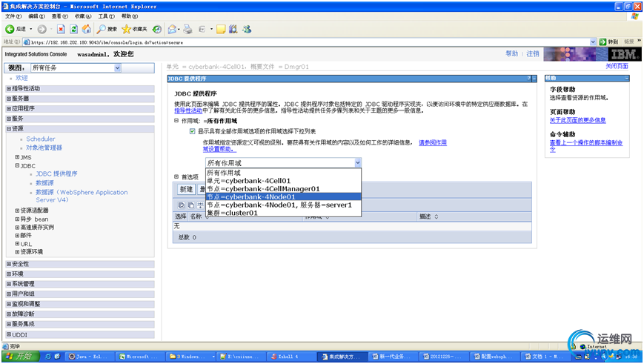Click the 注销 logout link
The width and height of the screenshot is (644, 364).
[533, 54]
